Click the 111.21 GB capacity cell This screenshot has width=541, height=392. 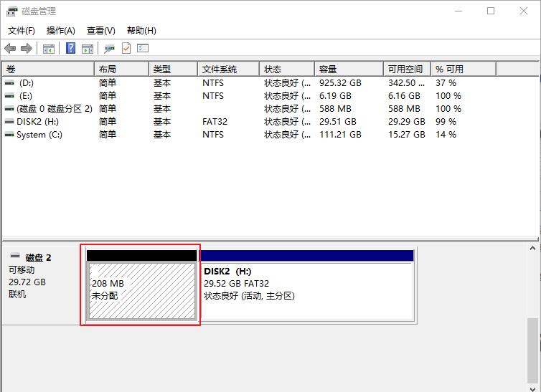coord(340,135)
